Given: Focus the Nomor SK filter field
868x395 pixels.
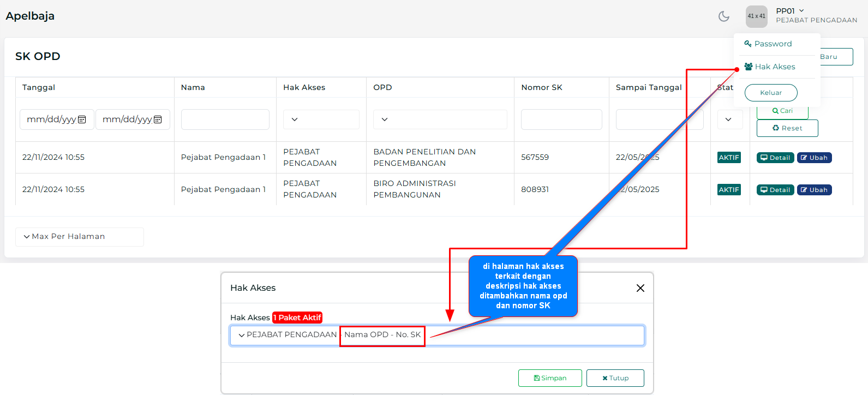Looking at the screenshot, I should tap(561, 119).
